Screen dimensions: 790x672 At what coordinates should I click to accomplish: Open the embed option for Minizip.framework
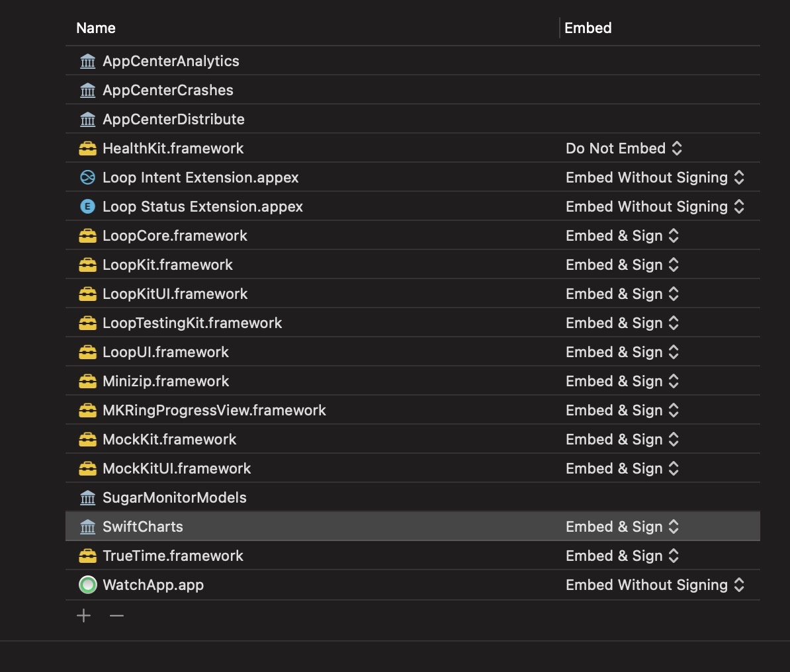coord(622,382)
